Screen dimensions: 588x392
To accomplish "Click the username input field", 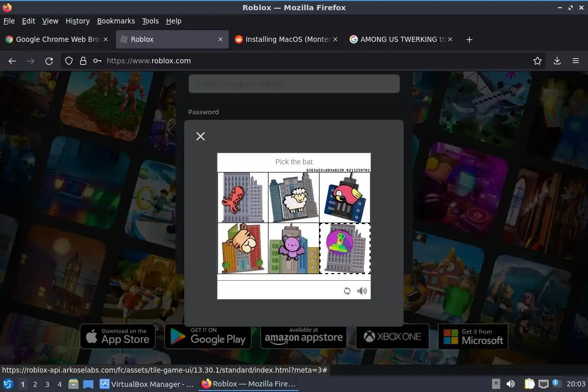I will point(294,84).
